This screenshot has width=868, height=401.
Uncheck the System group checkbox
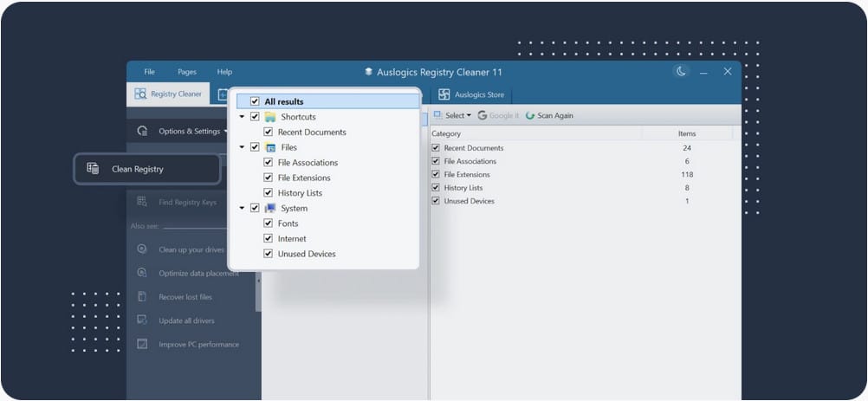coord(255,208)
